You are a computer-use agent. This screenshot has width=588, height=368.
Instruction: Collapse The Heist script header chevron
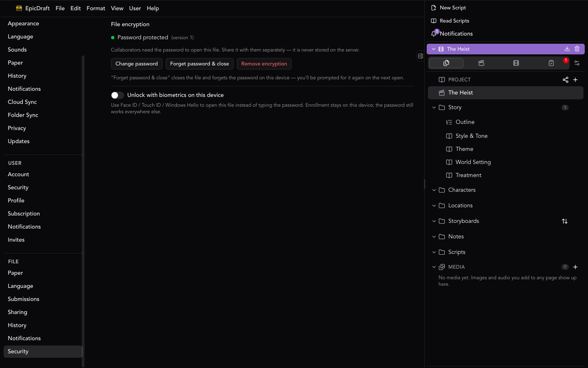coord(434,49)
